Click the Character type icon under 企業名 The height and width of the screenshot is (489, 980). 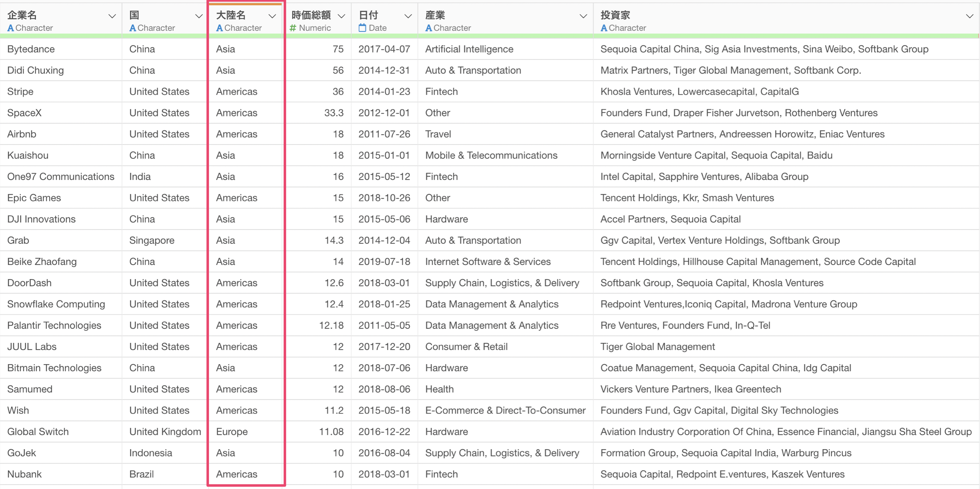[11, 28]
